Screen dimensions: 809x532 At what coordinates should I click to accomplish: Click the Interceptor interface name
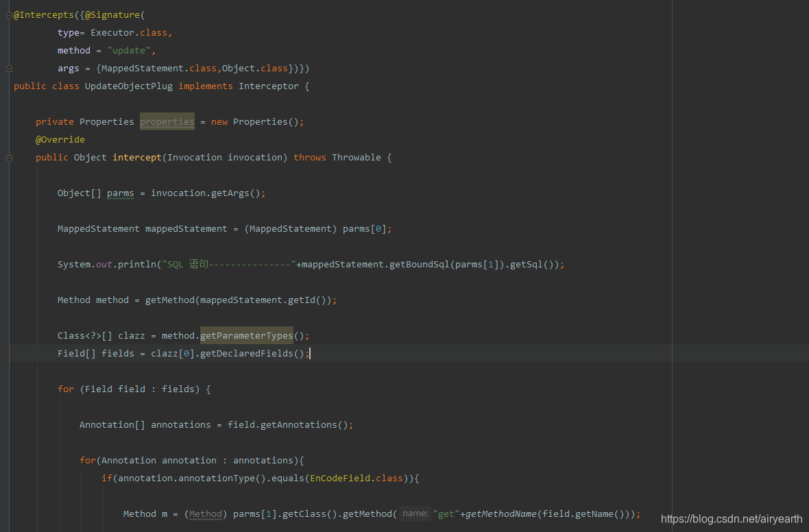[268, 86]
